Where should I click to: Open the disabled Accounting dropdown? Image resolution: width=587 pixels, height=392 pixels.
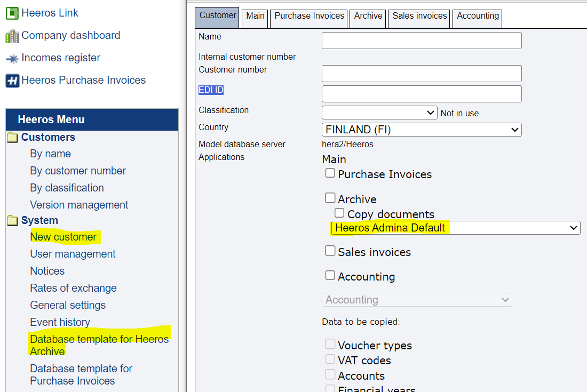click(417, 300)
